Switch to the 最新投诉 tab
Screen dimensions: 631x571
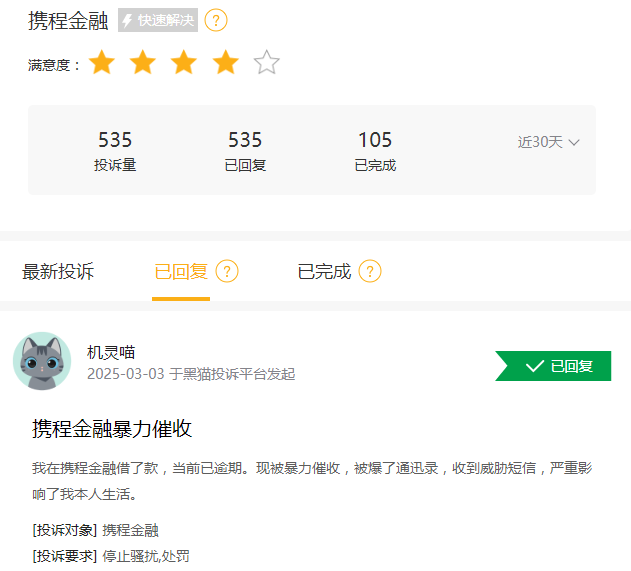click(x=58, y=272)
